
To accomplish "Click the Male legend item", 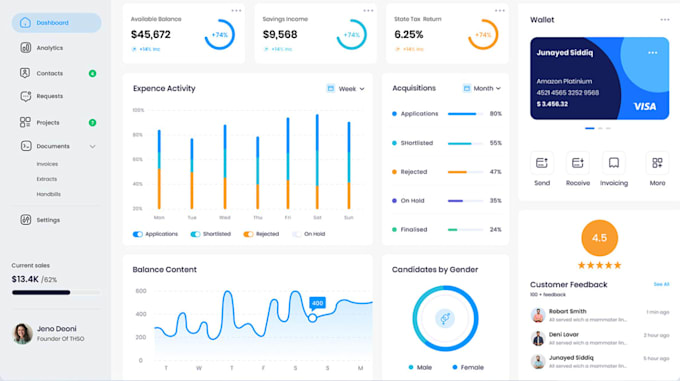I will [x=420, y=367].
